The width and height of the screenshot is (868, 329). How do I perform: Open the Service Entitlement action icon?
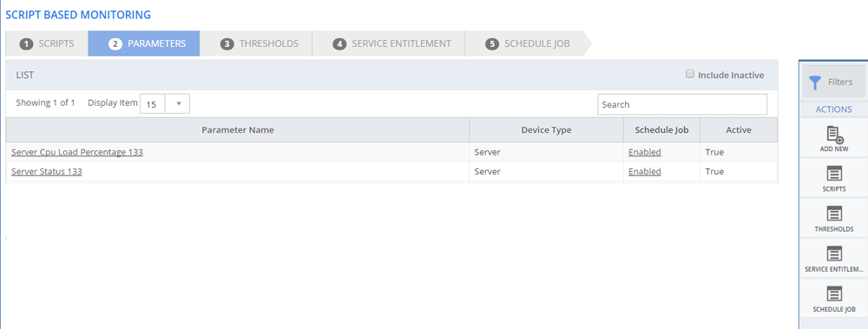click(834, 253)
